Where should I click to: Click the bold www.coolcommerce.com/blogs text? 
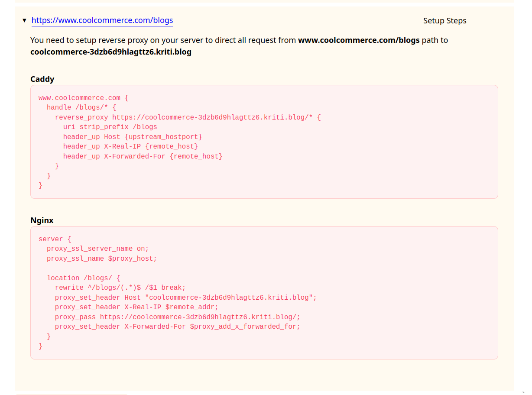[x=359, y=40]
